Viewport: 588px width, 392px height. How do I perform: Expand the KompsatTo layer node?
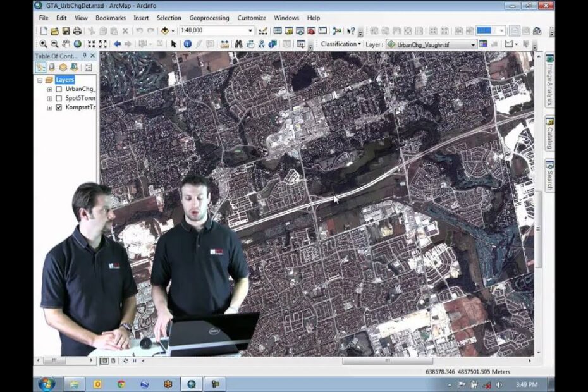click(x=49, y=107)
